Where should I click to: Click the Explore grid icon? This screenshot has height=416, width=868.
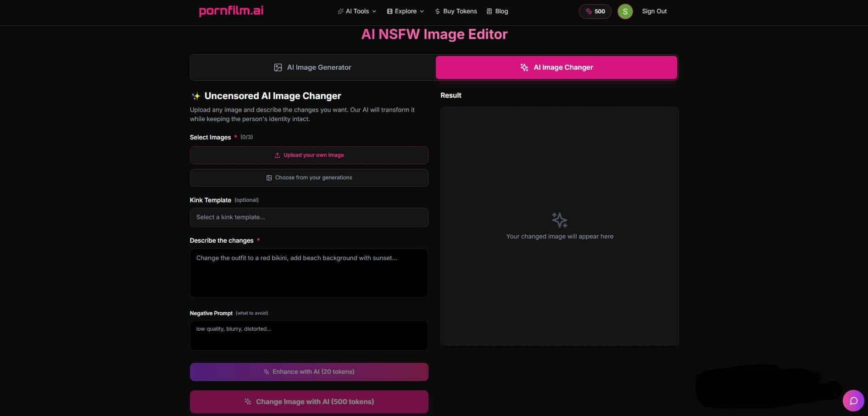coord(389,11)
